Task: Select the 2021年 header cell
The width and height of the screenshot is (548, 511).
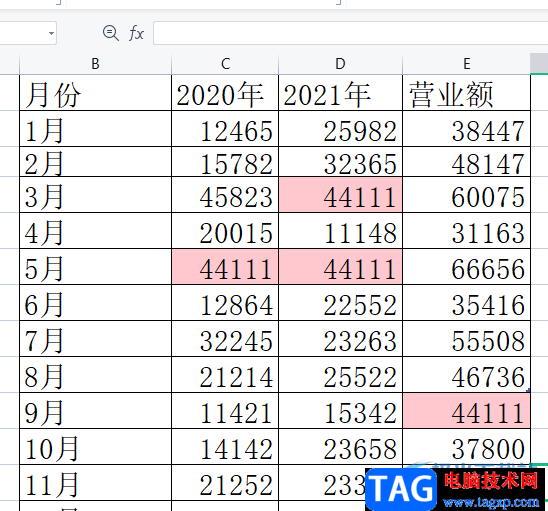Action: pos(340,93)
